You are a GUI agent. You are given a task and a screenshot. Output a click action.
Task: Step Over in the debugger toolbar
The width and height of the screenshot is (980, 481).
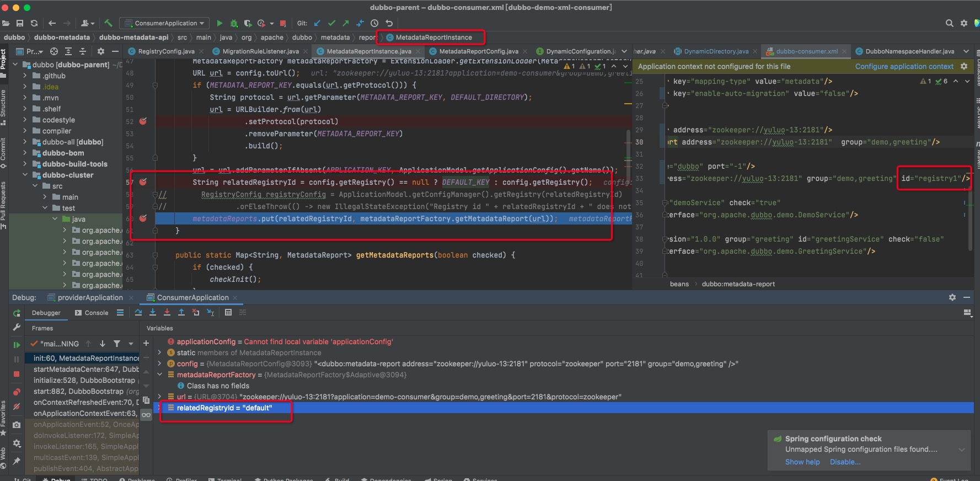[x=138, y=312]
